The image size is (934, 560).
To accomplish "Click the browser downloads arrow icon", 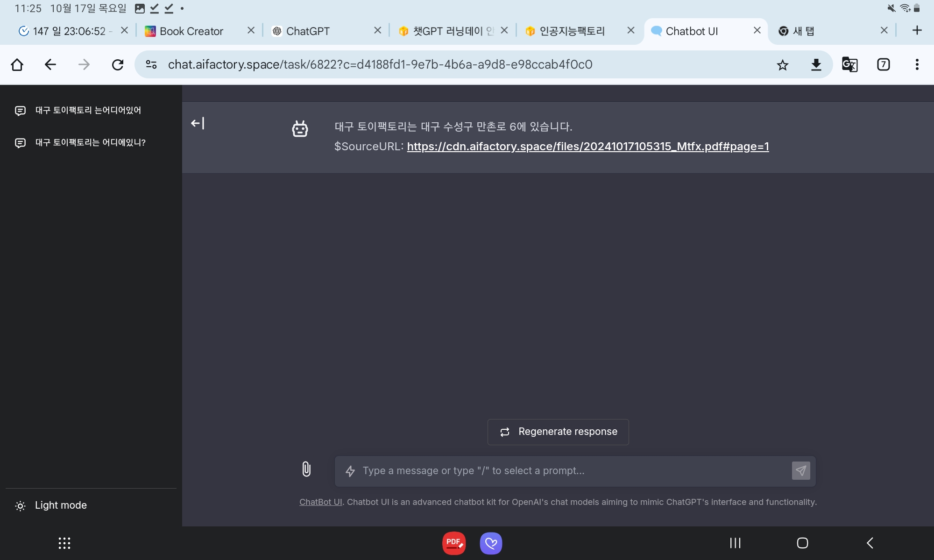I will coord(816,65).
